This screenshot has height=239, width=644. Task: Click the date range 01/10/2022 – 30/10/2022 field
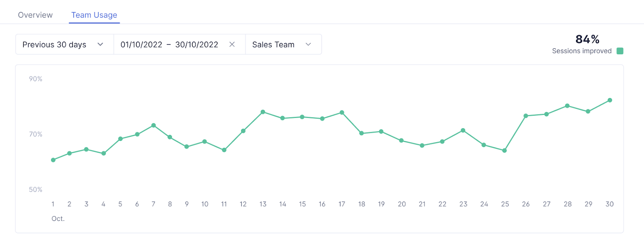[169, 45]
